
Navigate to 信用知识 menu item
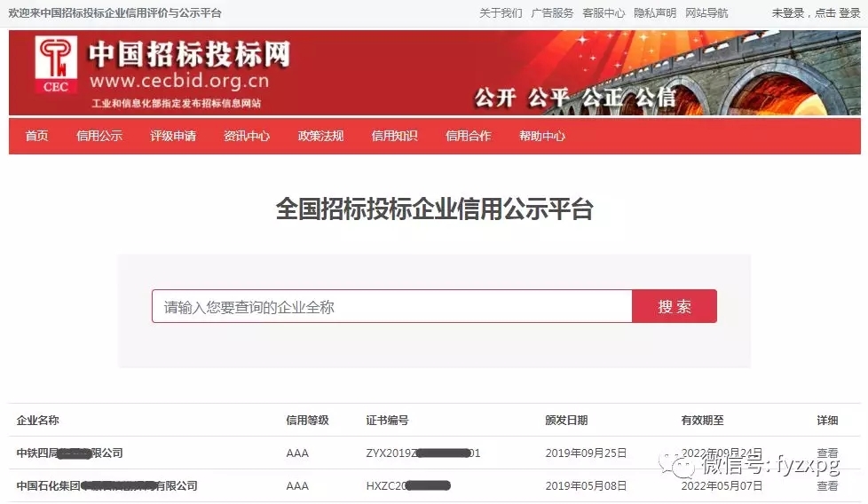pyautogui.click(x=394, y=136)
